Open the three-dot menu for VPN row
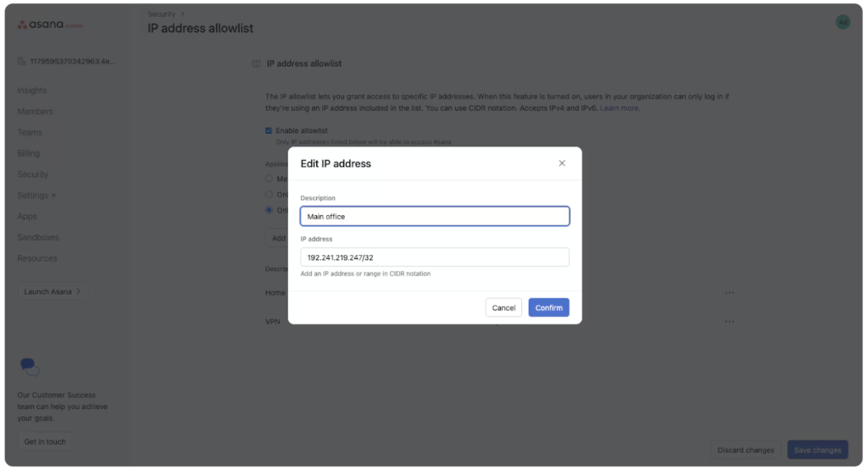868x470 pixels. click(x=729, y=321)
